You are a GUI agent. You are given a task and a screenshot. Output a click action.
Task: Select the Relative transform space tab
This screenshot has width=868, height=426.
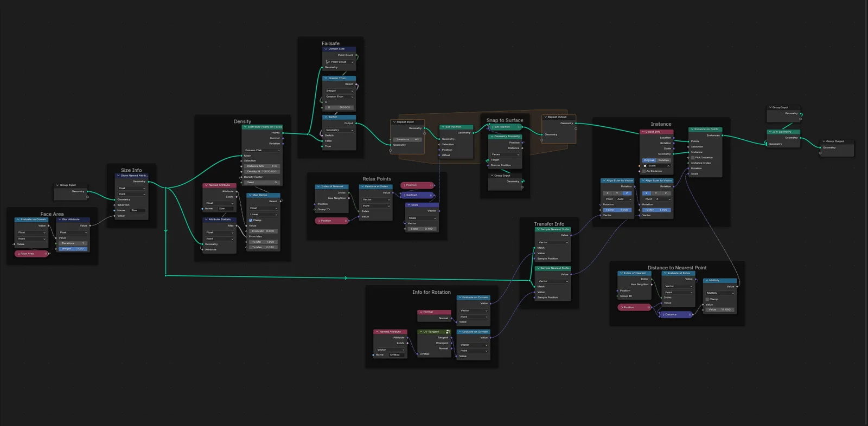(664, 160)
